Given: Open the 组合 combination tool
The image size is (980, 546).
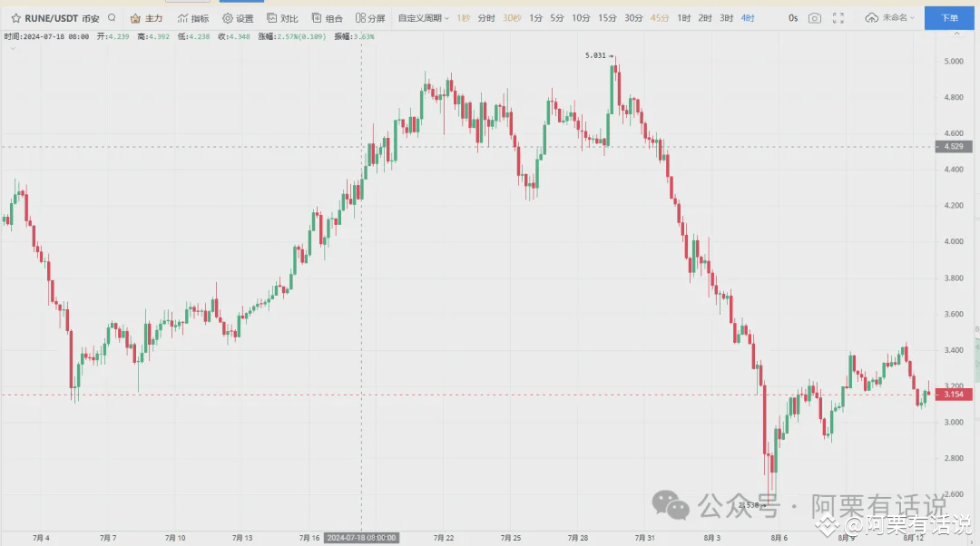Looking at the screenshot, I should (x=328, y=18).
